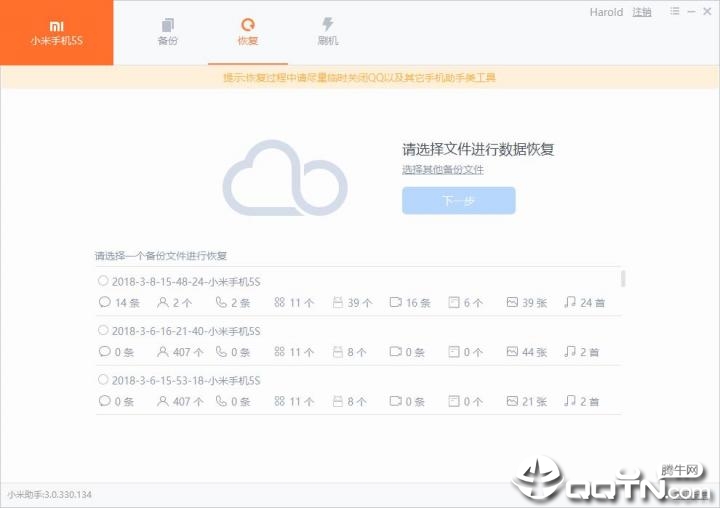Click apps icon in 2018-3-8 backup row
This screenshot has width=720, height=508.
click(280, 302)
